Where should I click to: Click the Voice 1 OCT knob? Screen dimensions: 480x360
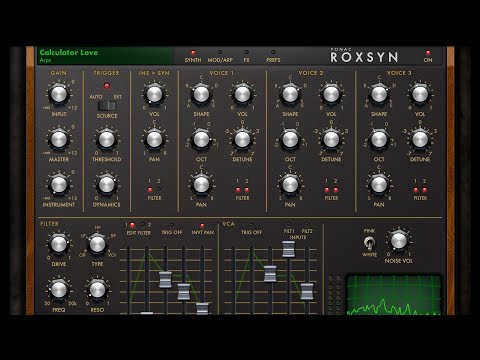[201, 140]
